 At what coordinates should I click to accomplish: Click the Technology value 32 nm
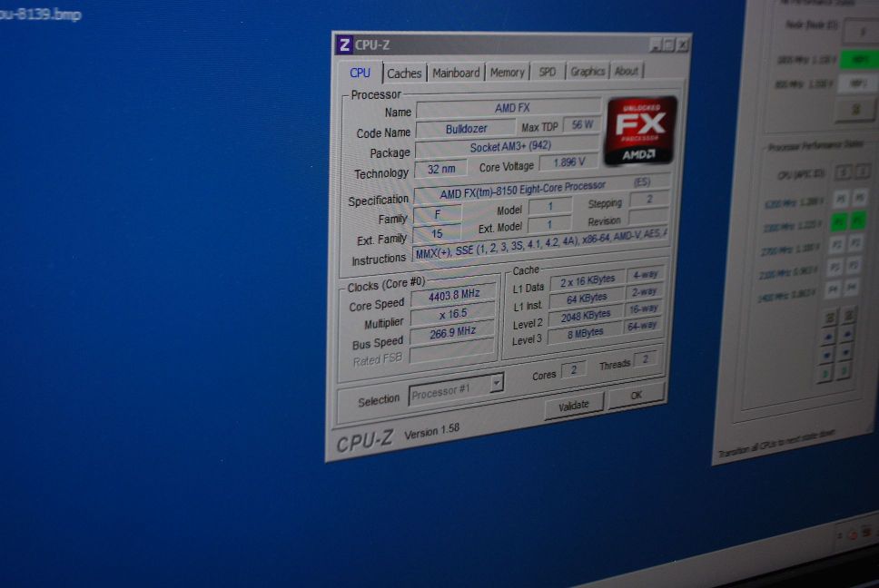click(x=440, y=169)
